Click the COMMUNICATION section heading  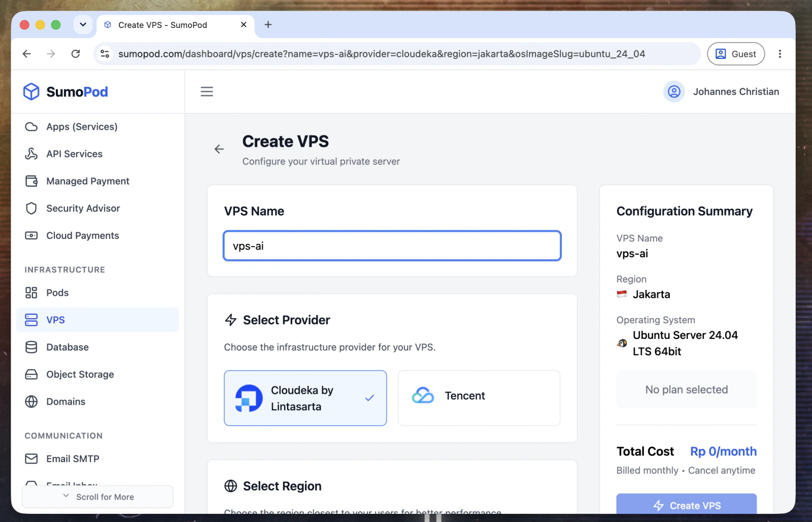click(64, 436)
